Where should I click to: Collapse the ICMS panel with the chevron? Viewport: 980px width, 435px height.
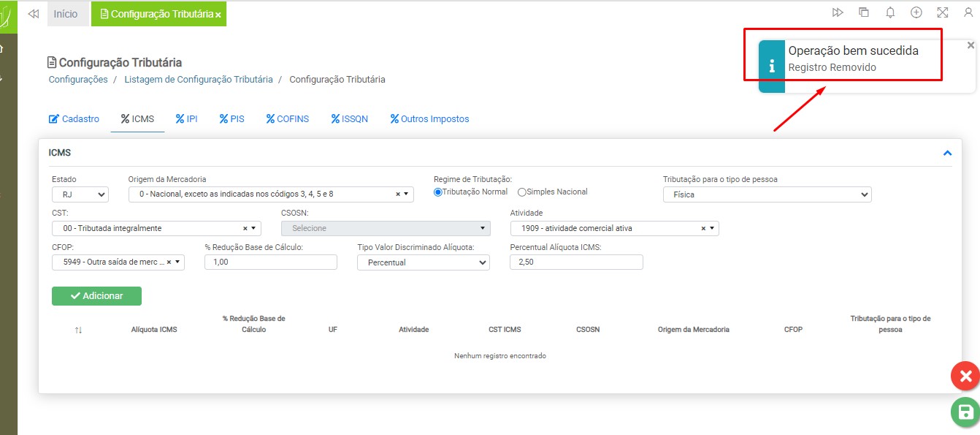click(947, 154)
